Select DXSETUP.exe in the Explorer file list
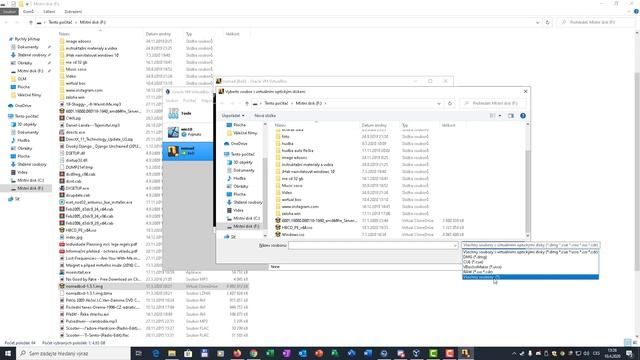This screenshot has width=640, height=360. click(x=77, y=188)
